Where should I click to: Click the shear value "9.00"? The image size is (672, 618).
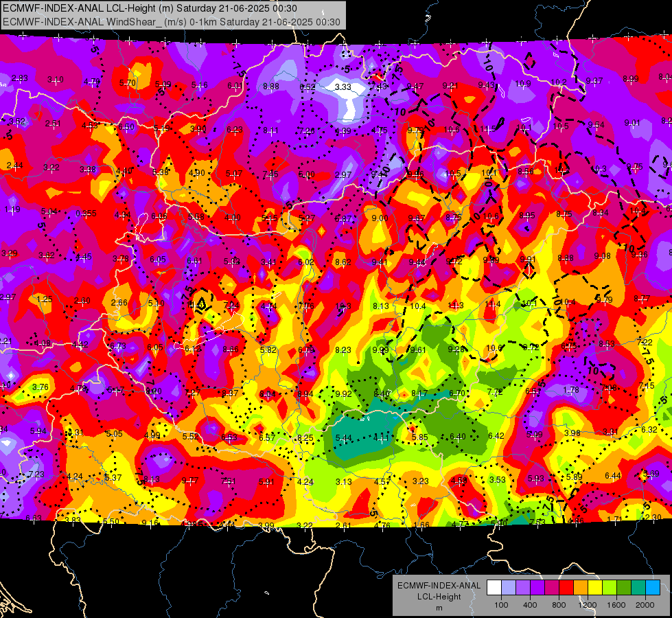point(380,218)
